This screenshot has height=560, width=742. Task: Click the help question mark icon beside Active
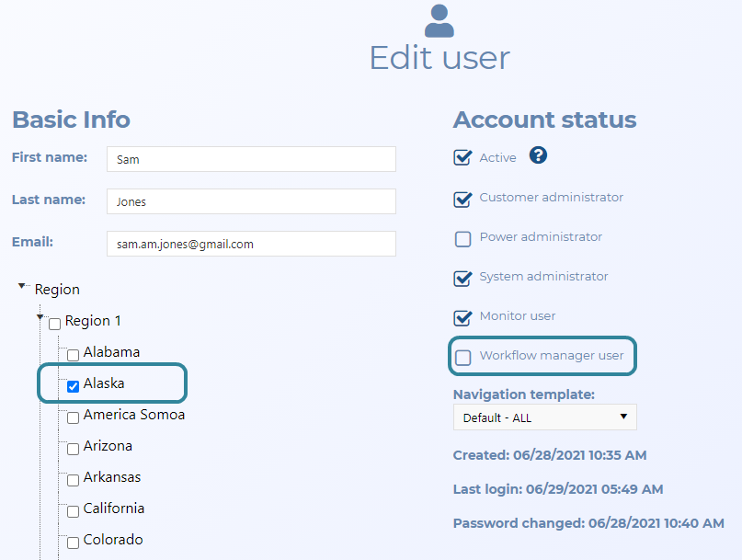(x=539, y=155)
